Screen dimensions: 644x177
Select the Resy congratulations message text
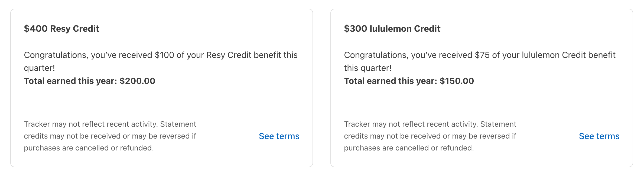[x=161, y=61]
